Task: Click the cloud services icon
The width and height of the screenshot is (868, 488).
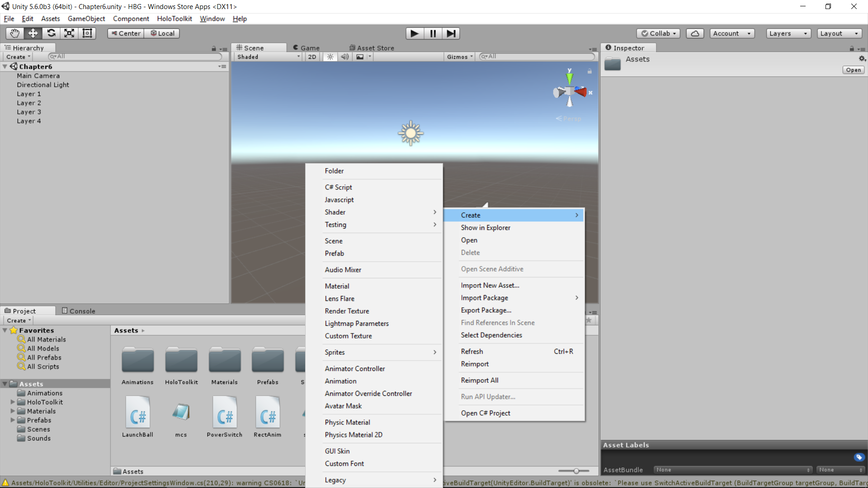Action: pyautogui.click(x=695, y=33)
